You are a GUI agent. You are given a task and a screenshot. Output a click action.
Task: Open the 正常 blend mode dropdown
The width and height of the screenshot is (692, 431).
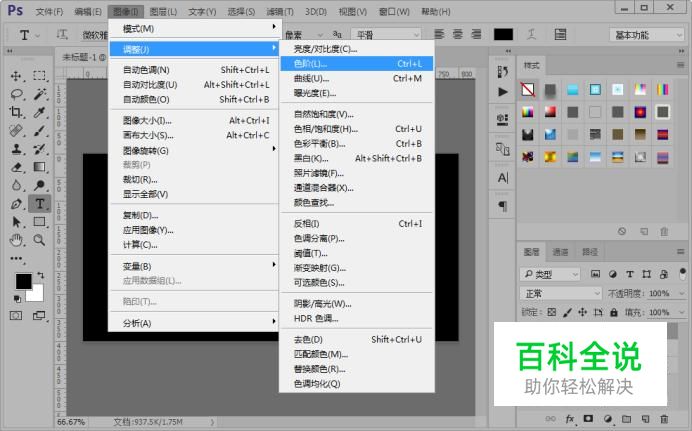pyautogui.click(x=561, y=293)
